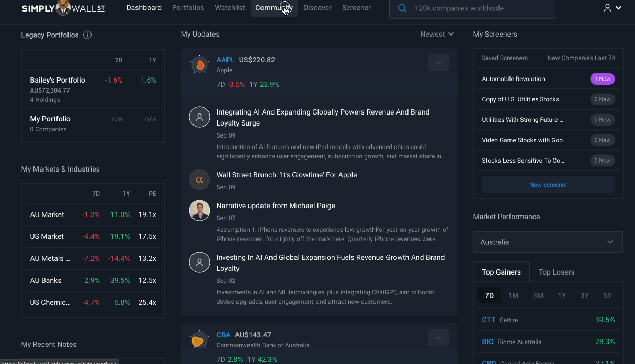Open the Legacy Portfolios info icon

point(87,35)
